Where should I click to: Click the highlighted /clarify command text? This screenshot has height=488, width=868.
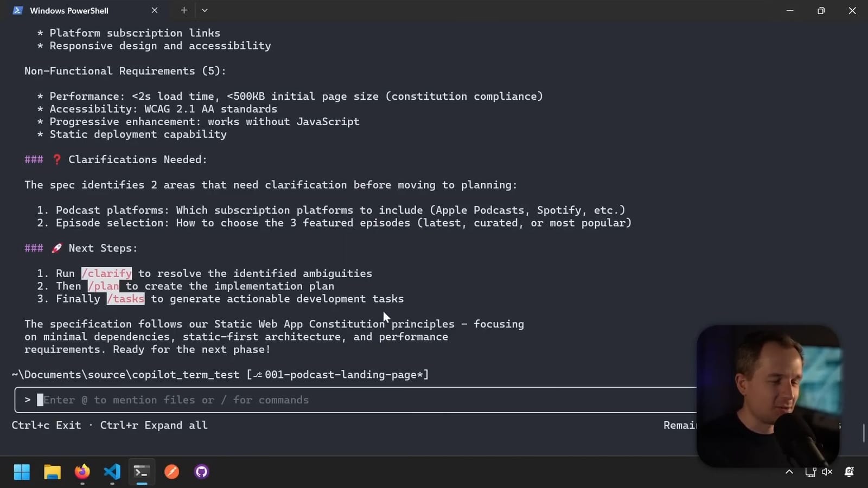point(106,273)
